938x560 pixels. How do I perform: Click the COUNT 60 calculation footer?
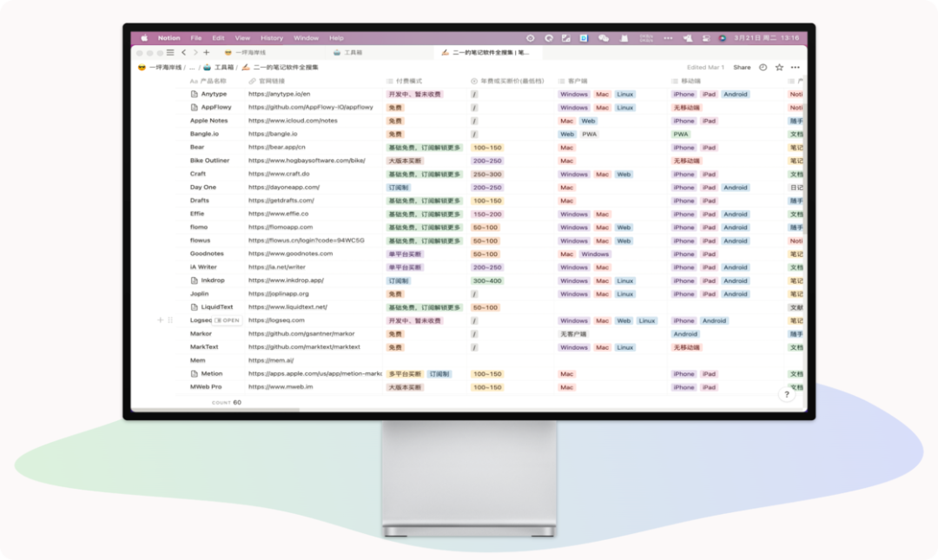(227, 403)
